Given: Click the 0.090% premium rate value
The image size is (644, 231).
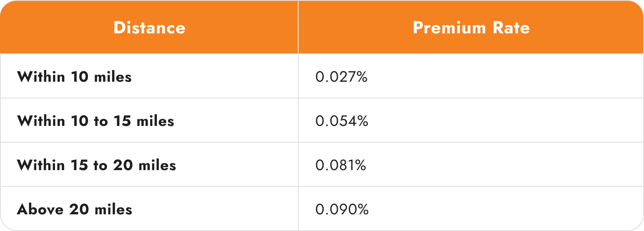Looking at the screenshot, I should [x=342, y=209].
